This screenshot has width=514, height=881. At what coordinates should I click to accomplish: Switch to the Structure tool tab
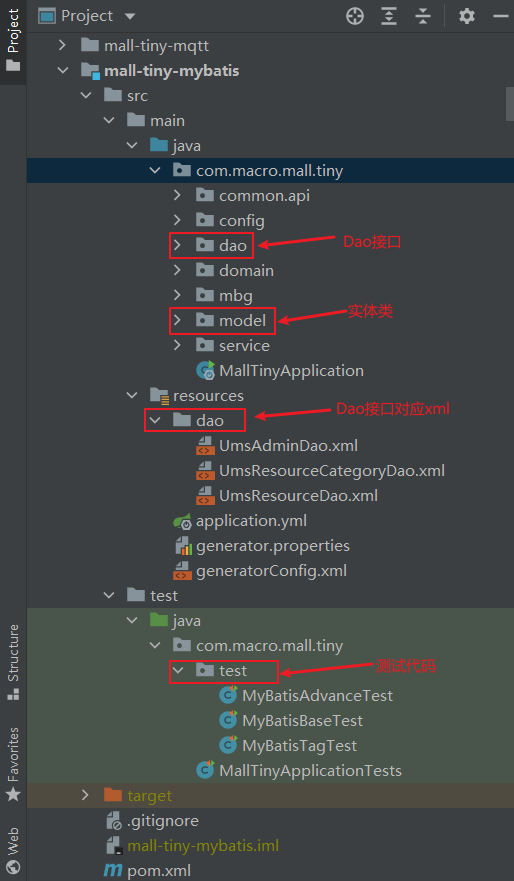pyautogui.click(x=13, y=662)
